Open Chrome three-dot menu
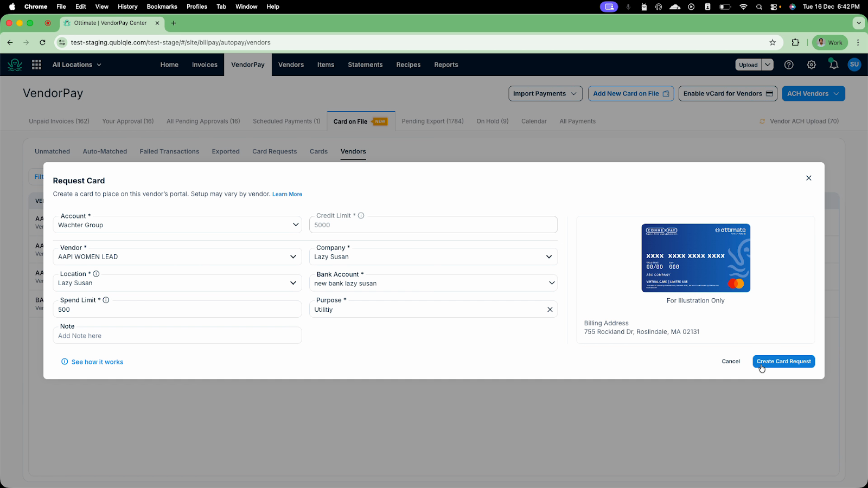This screenshot has height=488, width=868. click(x=858, y=42)
